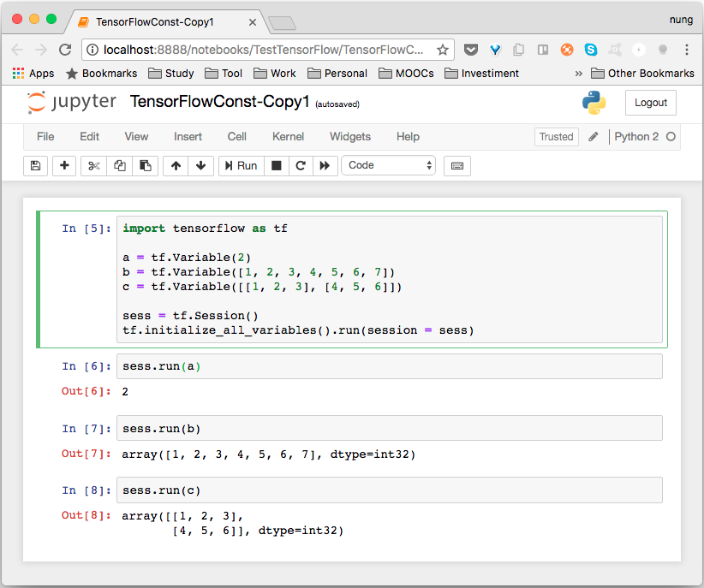This screenshot has height=588, width=704.
Task: Restart the kernel with the circular arrow icon
Action: (x=301, y=166)
